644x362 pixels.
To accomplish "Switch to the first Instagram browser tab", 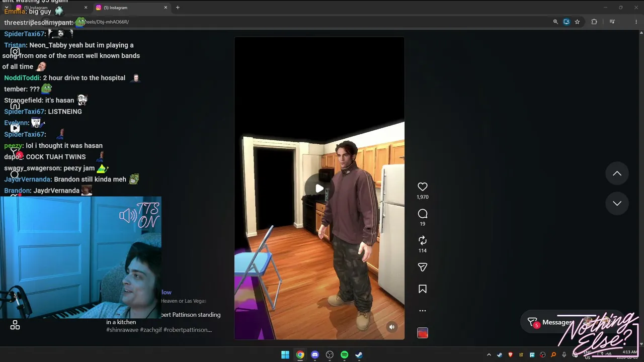I will pyautogui.click(x=52, y=8).
